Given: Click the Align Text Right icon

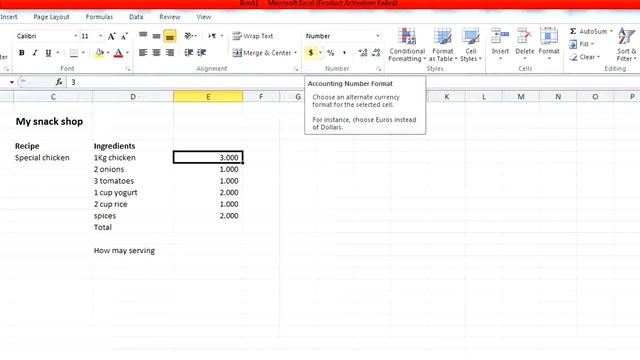Looking at the screenshot, I should point(170,53).
